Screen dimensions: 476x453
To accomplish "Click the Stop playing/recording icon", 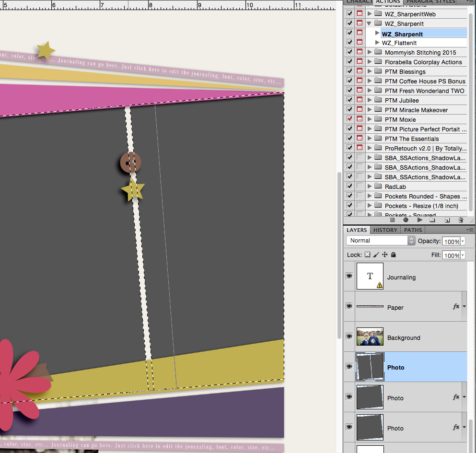I will click(392, 220).
